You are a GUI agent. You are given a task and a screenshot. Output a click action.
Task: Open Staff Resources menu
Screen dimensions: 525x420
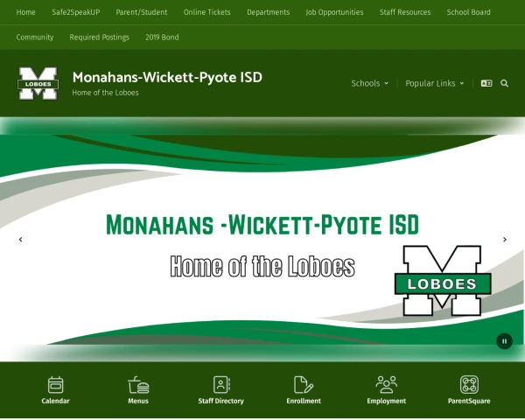405,12
